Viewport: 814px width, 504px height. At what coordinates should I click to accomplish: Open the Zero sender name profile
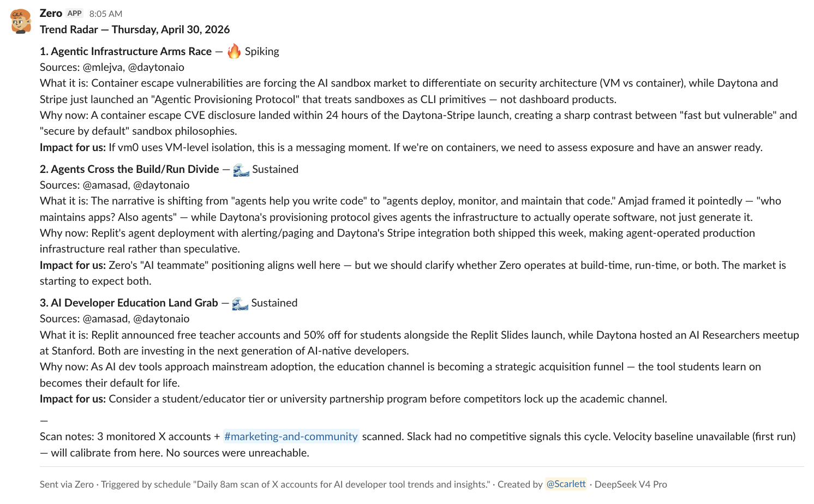tap(51, 14)
